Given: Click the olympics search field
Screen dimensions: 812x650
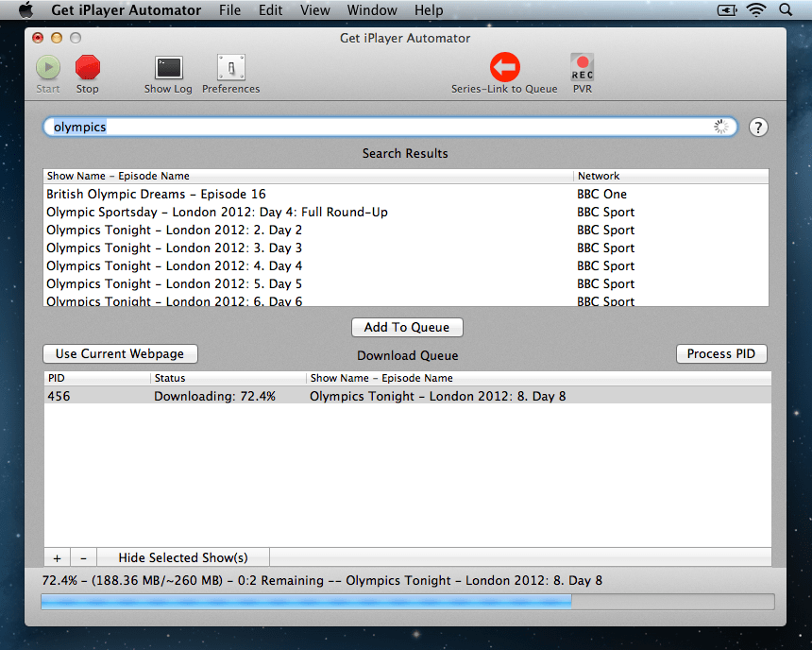Looking at the screenshot, I should (390, 127).
